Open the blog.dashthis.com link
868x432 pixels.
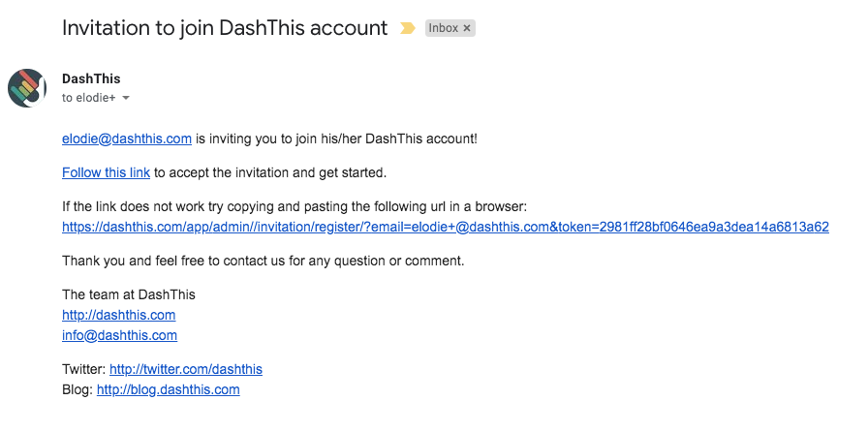tap(169, 390)
